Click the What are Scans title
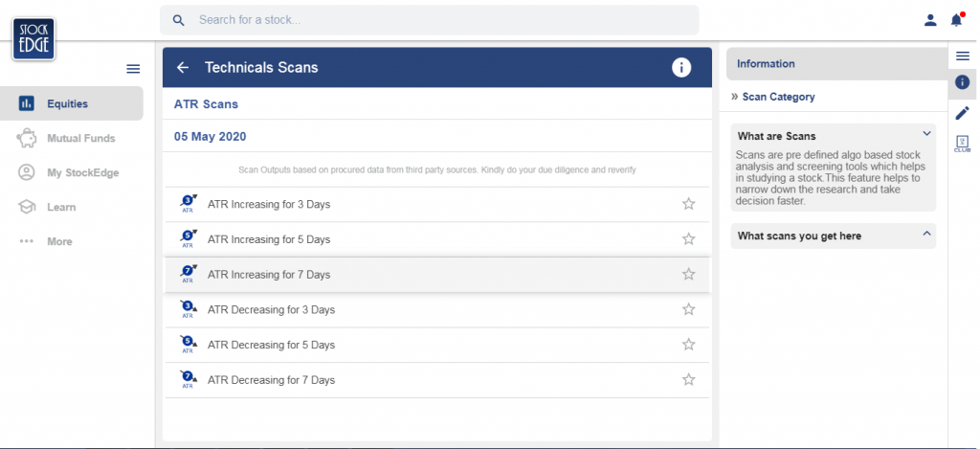 [776, 136]
